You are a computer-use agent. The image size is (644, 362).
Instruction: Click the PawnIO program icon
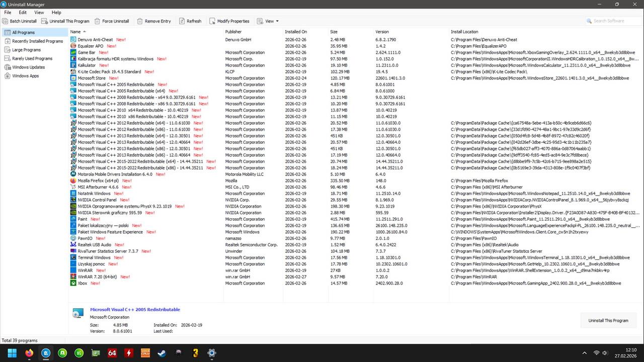(x=73, y=238)
